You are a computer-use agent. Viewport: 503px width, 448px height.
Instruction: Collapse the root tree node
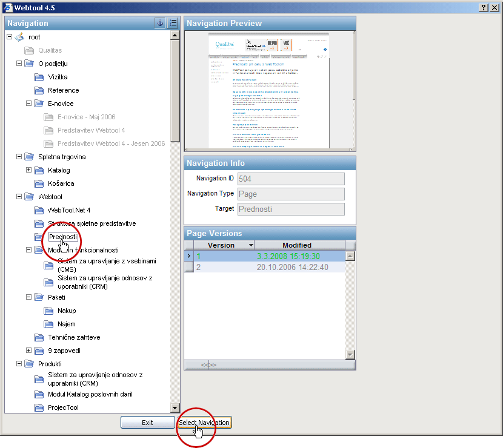click(x=9, y=38)
